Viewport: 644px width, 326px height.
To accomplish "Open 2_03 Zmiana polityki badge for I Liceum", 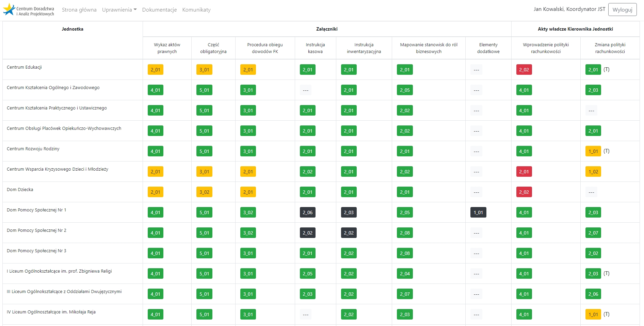I will pos(593,274).
